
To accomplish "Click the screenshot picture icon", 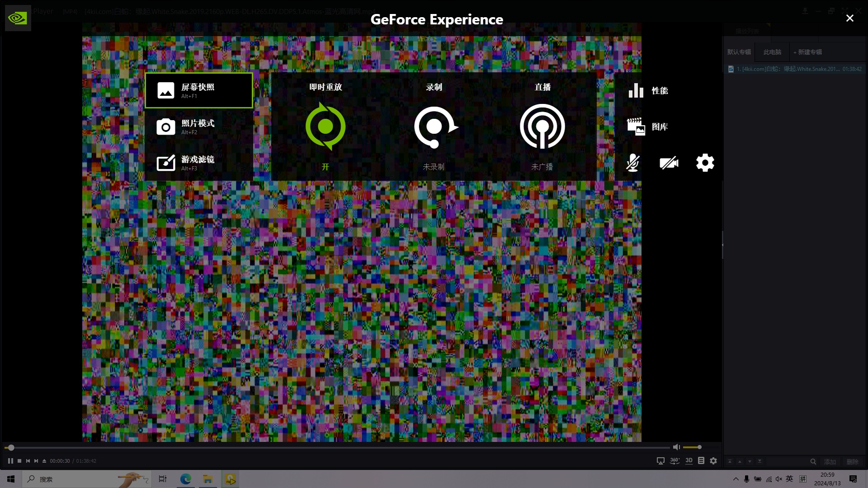I will [x=166, y=90].
